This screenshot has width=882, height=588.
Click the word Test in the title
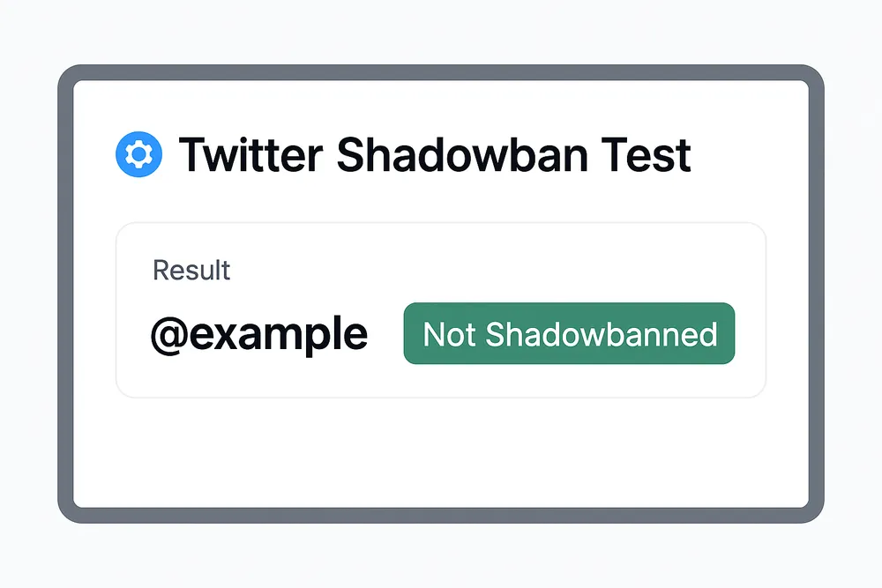pos(647,155)
